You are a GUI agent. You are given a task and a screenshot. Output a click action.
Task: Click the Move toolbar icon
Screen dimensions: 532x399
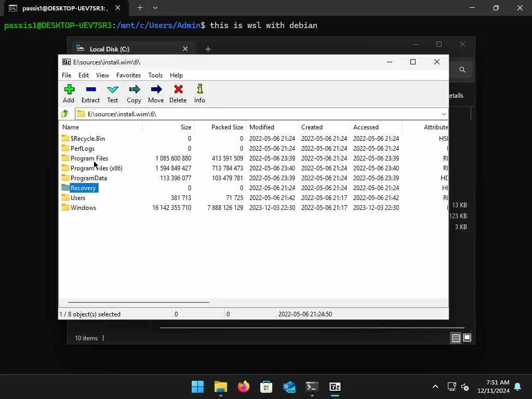pyautogui.click(x=156, y=89)
